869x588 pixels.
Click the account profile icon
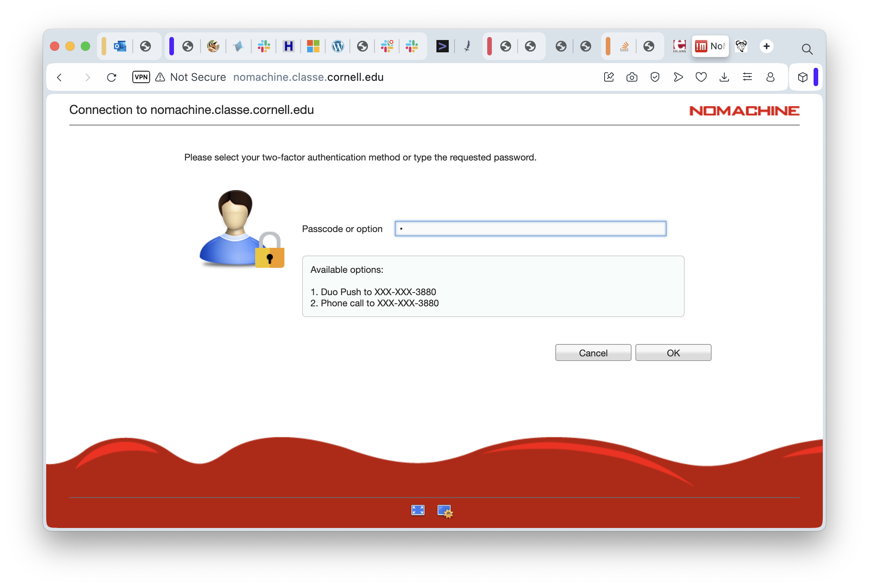click(770, 77)
